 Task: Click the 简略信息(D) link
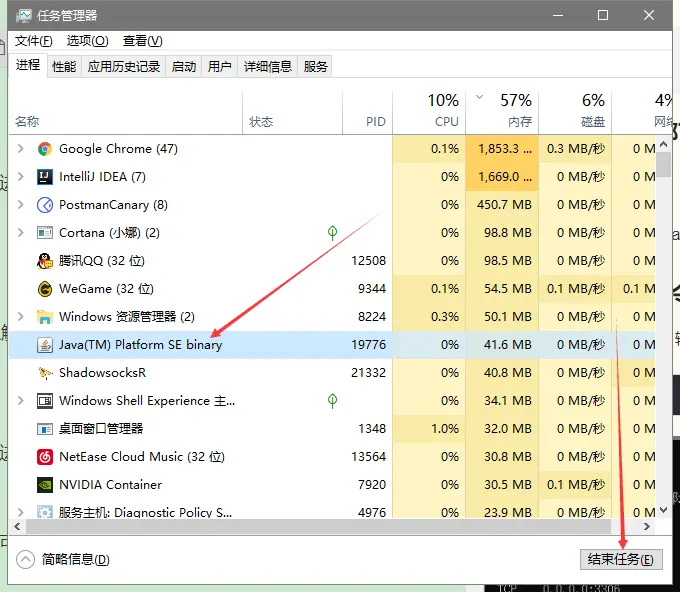tap(75, 559)
